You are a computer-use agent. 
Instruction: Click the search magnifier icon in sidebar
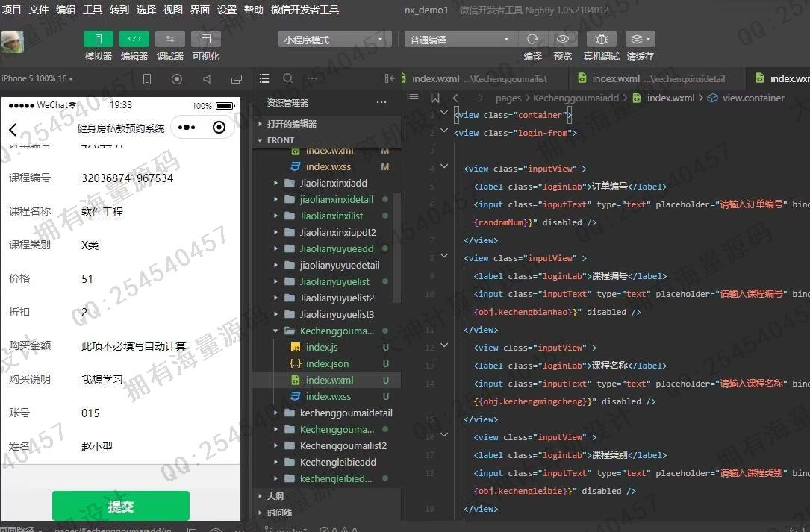point(288,78)
